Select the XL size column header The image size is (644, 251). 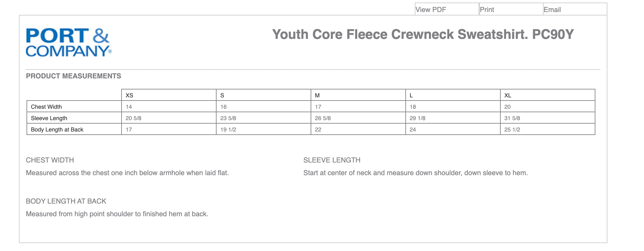pos(508,95)
